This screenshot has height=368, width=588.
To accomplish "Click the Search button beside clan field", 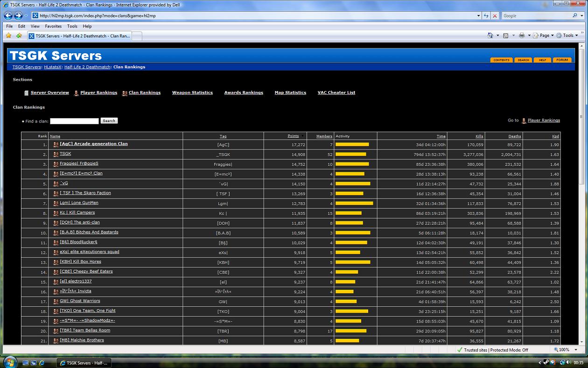I will [x=109, y=121].
